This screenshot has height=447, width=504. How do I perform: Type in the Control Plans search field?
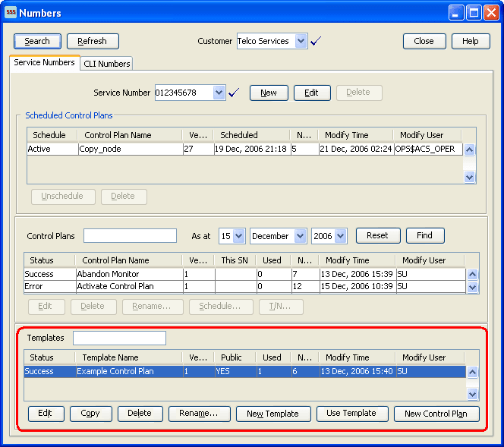130,236
